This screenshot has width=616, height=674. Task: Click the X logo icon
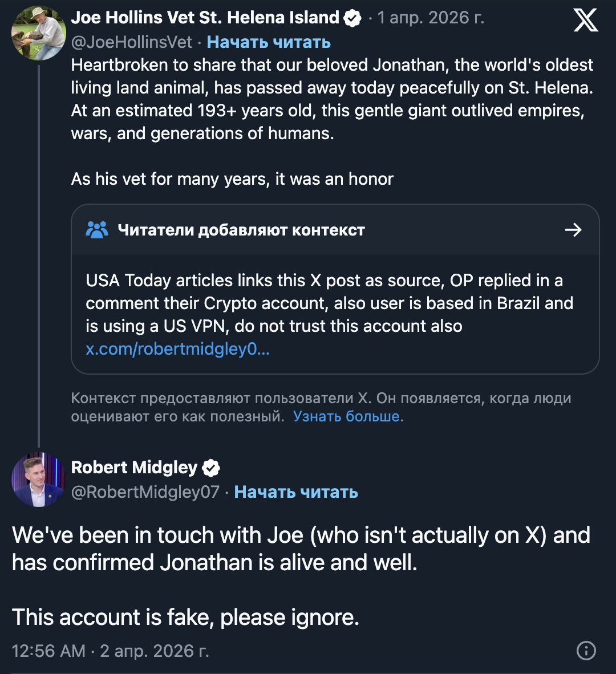(586, 20)
